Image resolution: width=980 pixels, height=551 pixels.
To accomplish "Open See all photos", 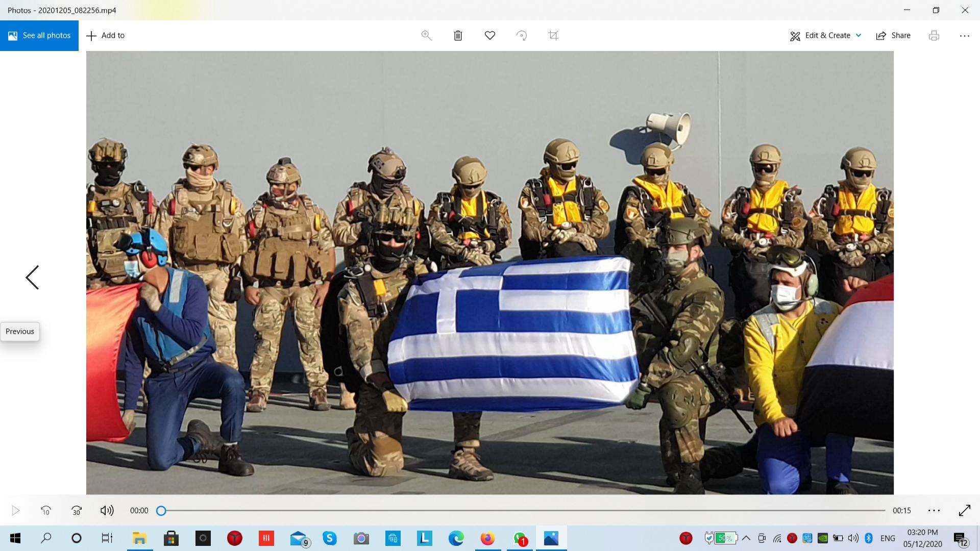I will pos(39,35).
